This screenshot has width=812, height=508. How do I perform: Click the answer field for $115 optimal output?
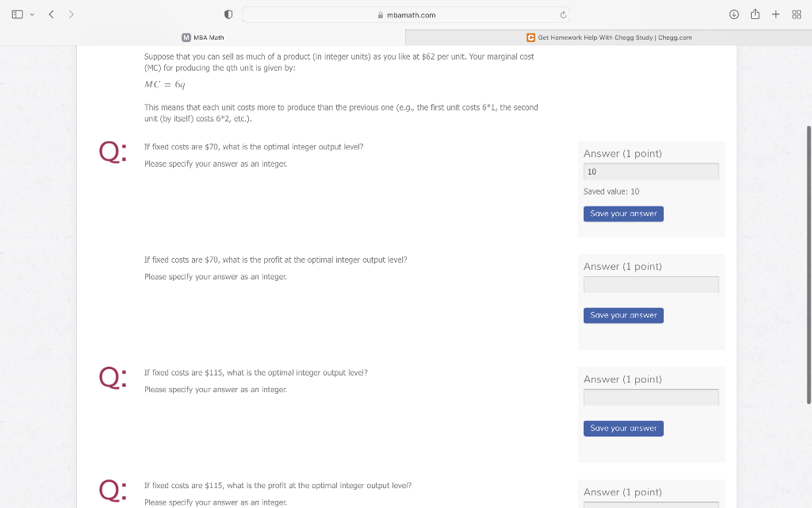coord(651,398)
